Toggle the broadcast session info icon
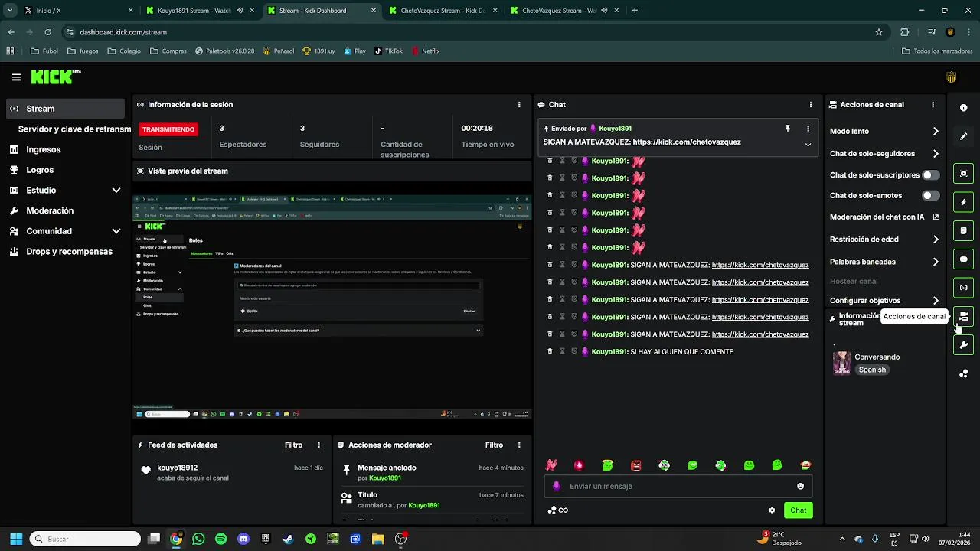This screenshot has height=551, width=980. point(963,288)
